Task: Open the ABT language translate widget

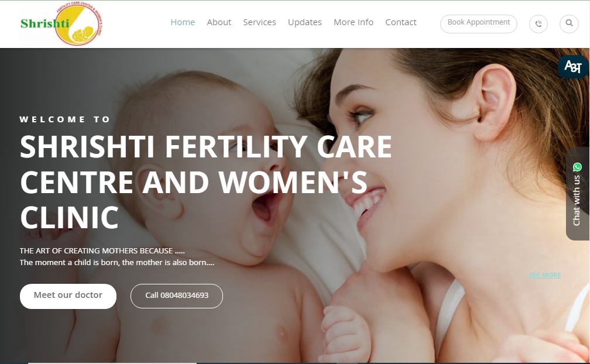Action: (573, 67)
